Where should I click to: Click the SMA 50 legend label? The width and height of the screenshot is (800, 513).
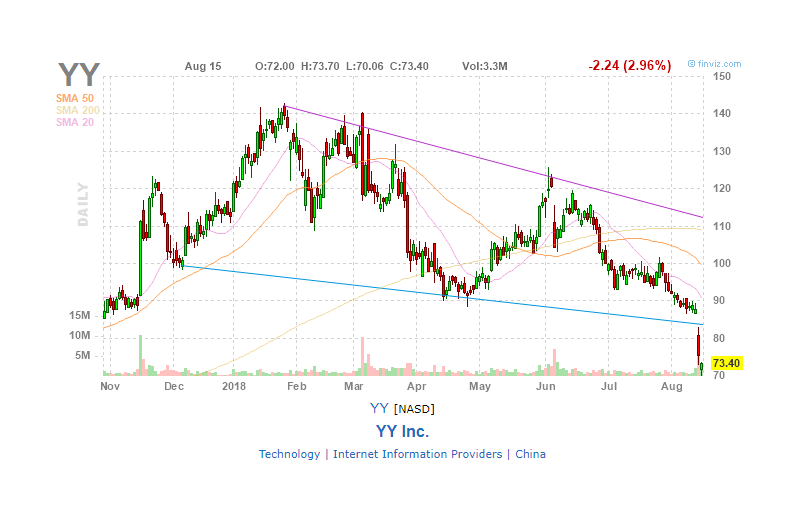75,98
